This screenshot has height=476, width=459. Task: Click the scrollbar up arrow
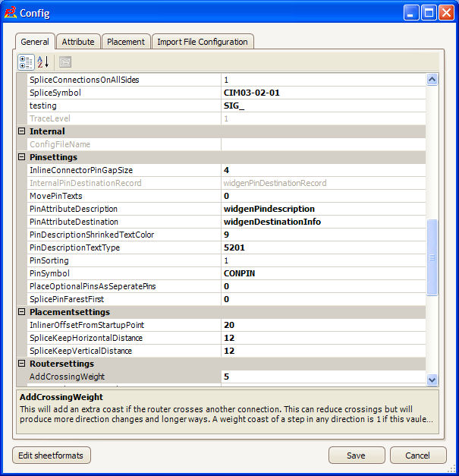coord(432,79)
